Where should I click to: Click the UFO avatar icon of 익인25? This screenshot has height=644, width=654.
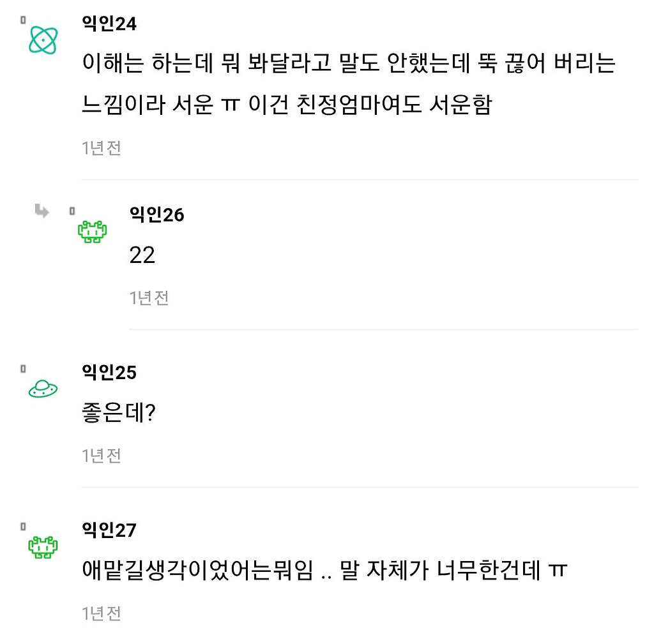point(43,389)
